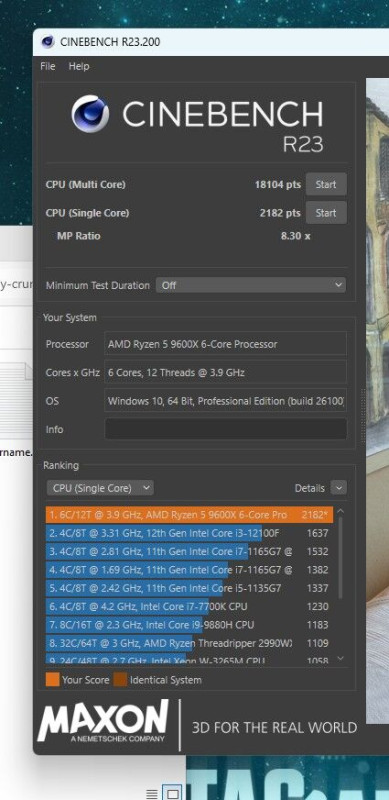Viewport: 389px width, 800px height.
Task: Select ranking entry Intel Core i7-7700K
Action: click(189, 607)
